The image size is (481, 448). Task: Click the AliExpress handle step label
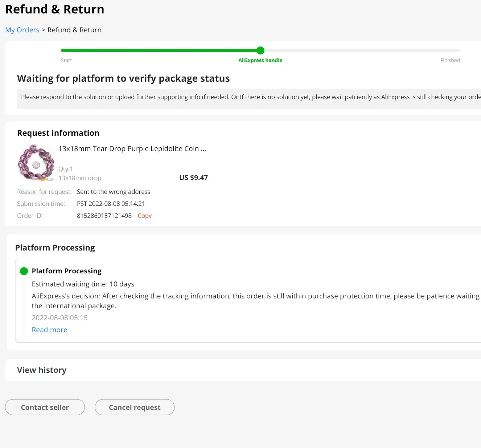point(260,60)
